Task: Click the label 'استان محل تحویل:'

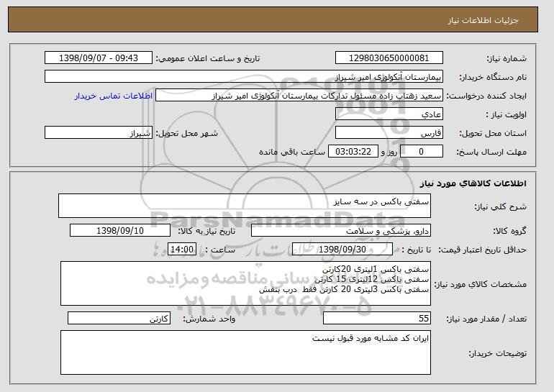Action: pos(493,134)
